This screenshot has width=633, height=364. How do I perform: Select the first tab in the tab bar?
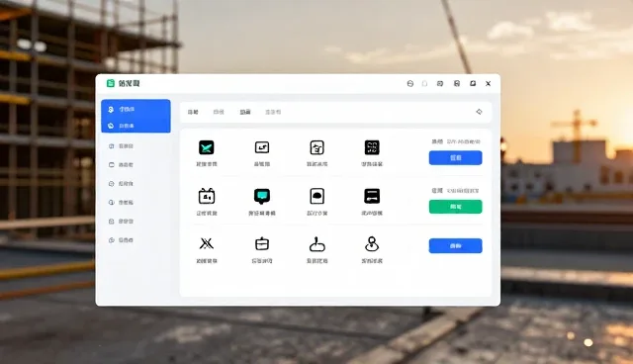193,112
